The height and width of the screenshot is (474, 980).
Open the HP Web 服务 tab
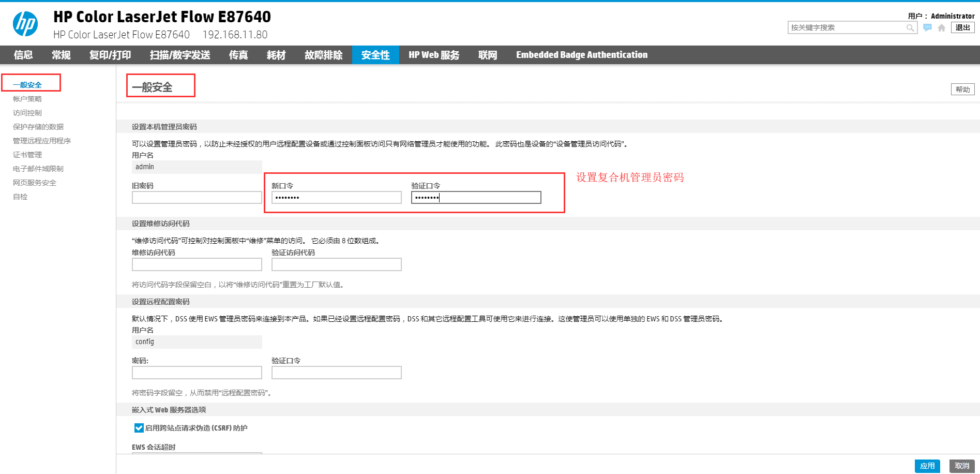[x=434, y=55]
